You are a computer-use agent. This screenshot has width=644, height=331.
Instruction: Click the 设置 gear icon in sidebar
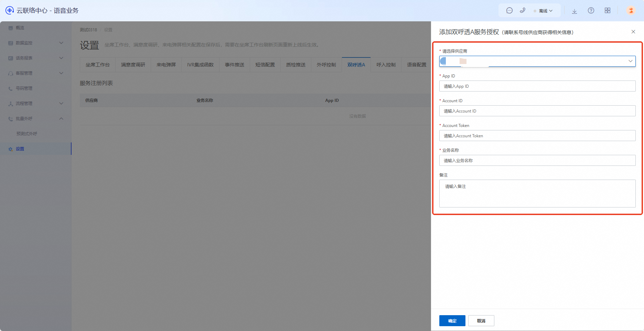point(11,149)
